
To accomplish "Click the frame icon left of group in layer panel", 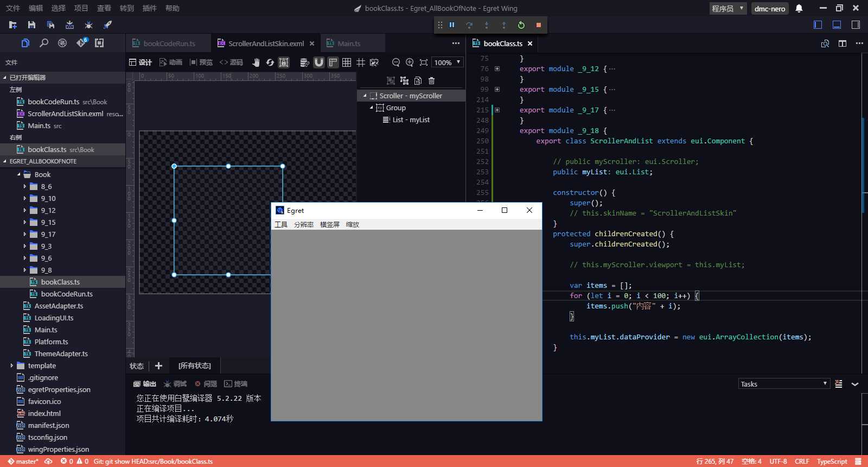I will pos(391,81).
